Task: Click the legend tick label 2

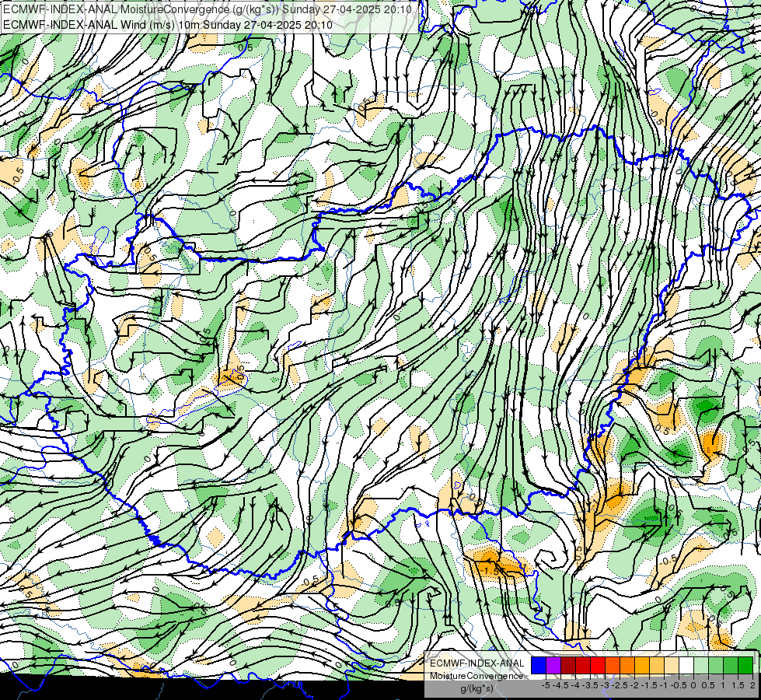Action: click(752, 685)
